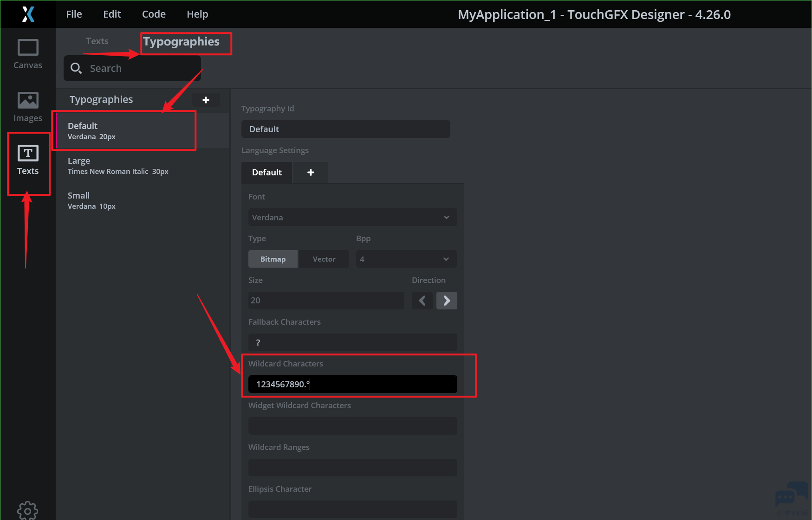Open the chat bubble help icon
The width and height of the screenshot is (812, 520).
coord(791,495)
